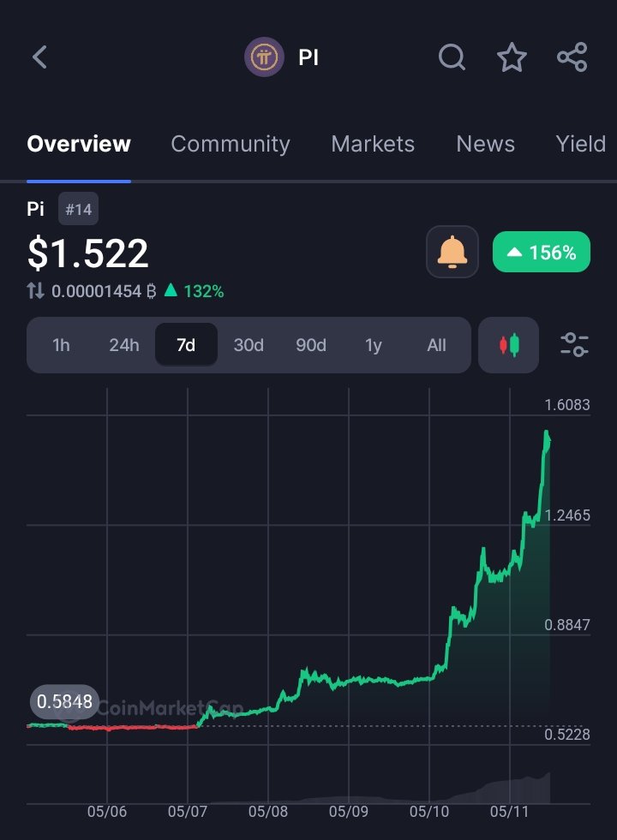Tap the 1.2465 axis value
617x840 pixels.
pos(567,515)
